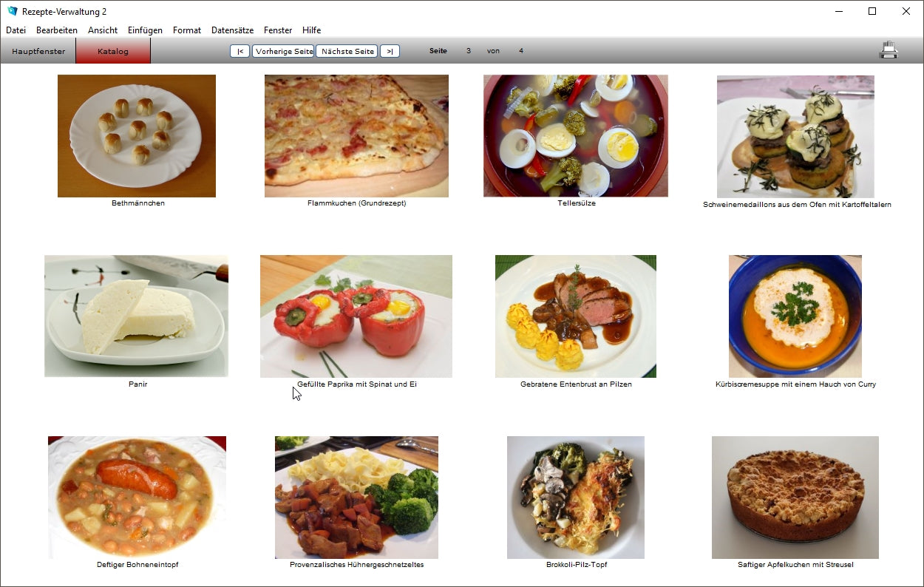Image resolution: width=924 pixels, height=587 pixels.
Task: Click the Tellersülze recipe picture
Action: 575,136
